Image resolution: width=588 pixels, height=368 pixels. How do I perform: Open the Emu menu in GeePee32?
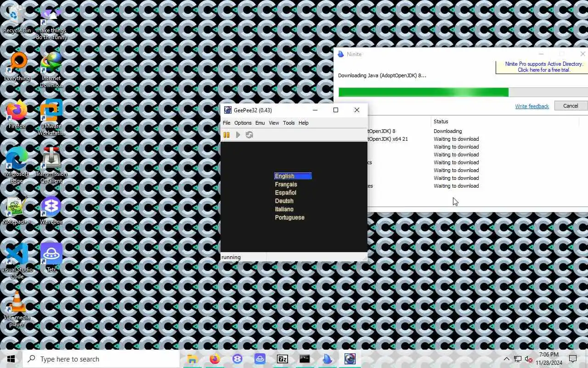coord(260,123)
